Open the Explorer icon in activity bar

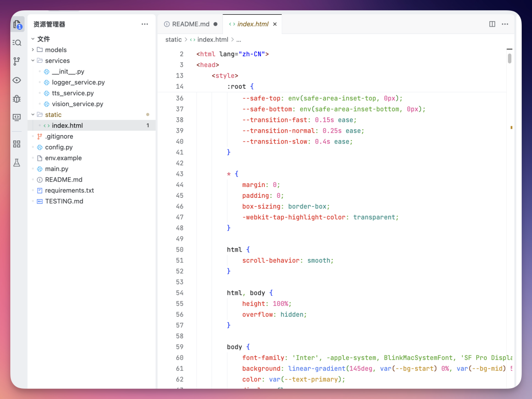click(17, 24)
